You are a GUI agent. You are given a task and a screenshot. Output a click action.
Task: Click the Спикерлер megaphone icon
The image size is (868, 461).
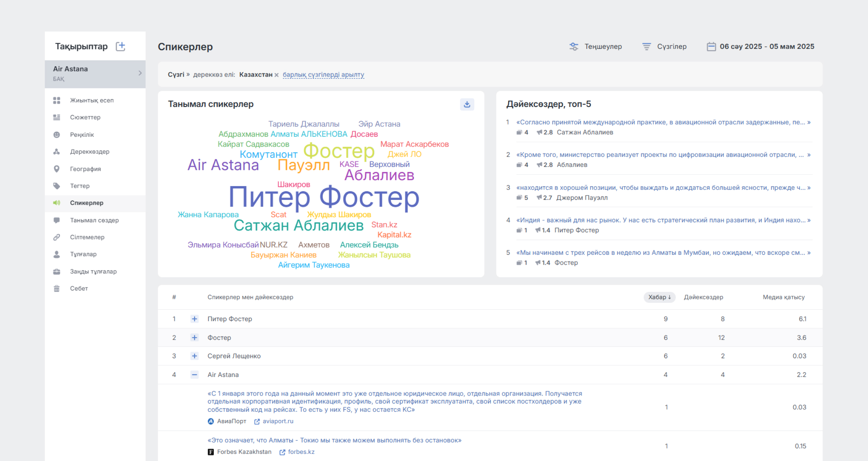point(57,203)
